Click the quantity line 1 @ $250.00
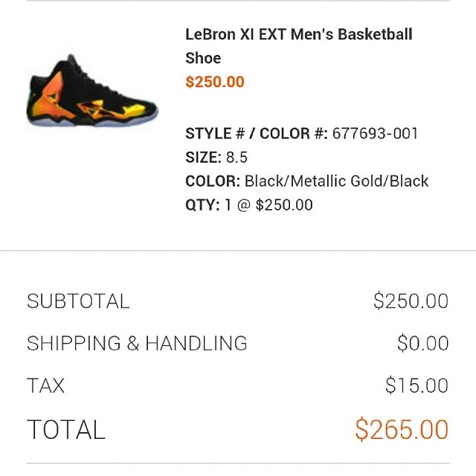This screenshot has width=476, height=476. (x=268, y=205)
